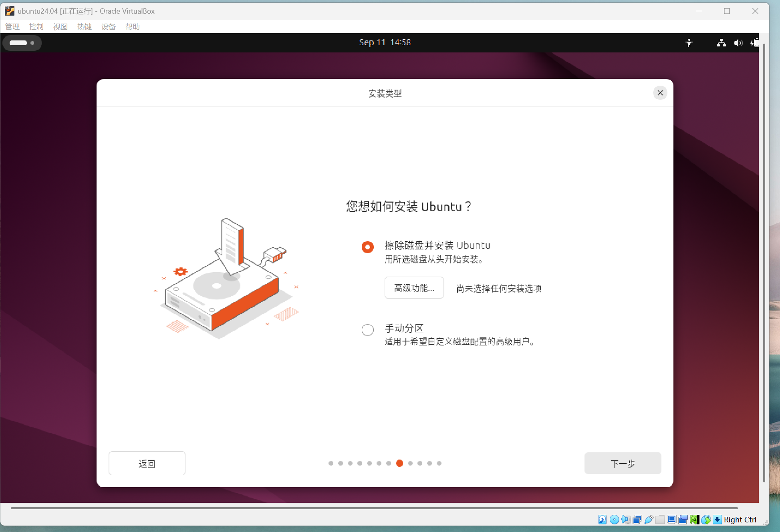Image resolution: width=780 pixels, height=532 pixels.
Task: Click the network icon in top bar
Action: point(721,43)
